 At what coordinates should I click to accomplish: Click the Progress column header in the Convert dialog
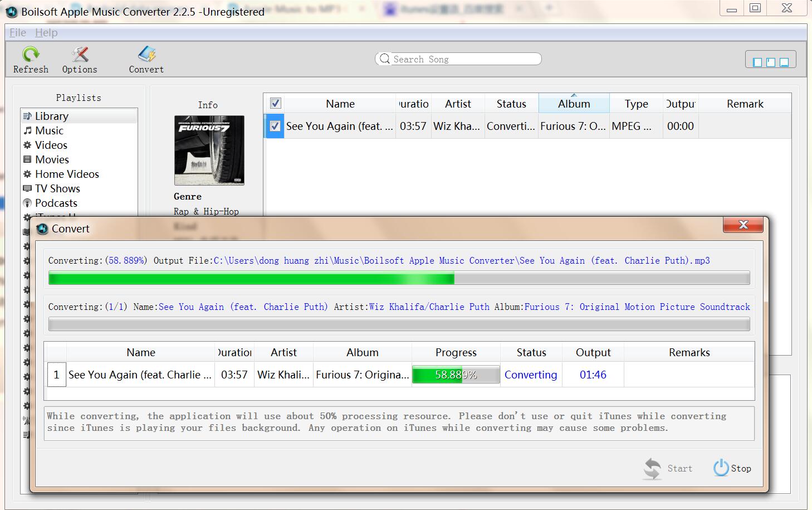(456, 352)
